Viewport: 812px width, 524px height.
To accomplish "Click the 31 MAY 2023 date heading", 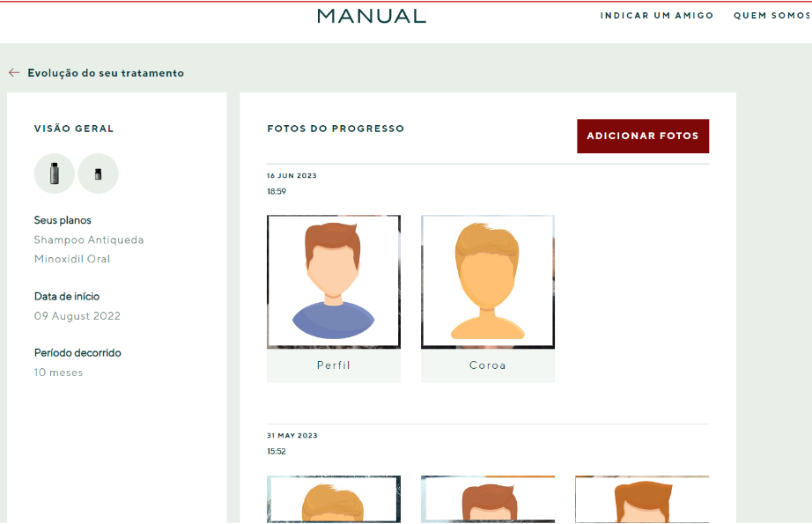I will (x=292, y=435).
